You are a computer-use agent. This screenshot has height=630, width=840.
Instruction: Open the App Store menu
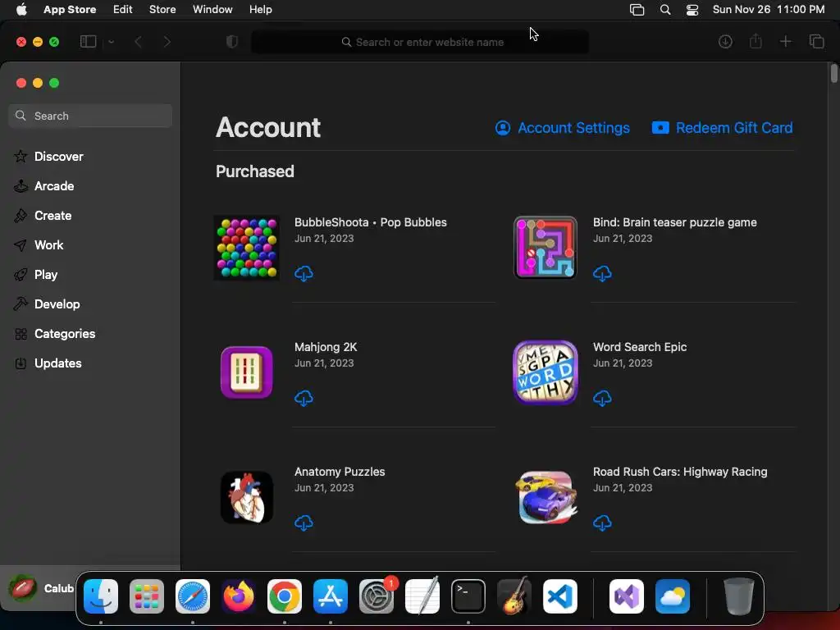point(70,9)
